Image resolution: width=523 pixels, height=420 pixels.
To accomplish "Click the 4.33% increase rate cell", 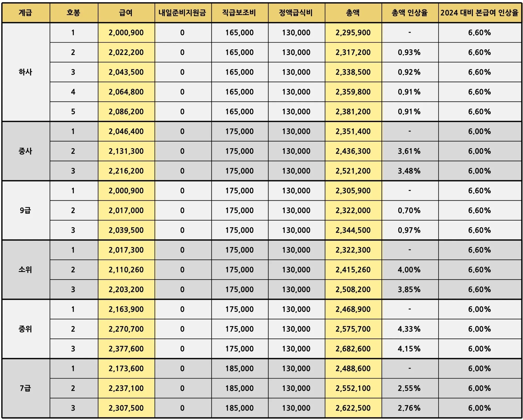I will [x=409, y=329].
